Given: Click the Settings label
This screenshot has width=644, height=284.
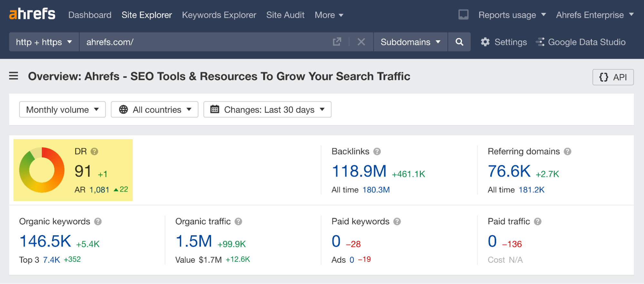Looking at the screenshot, I should [x=511, y=42].
